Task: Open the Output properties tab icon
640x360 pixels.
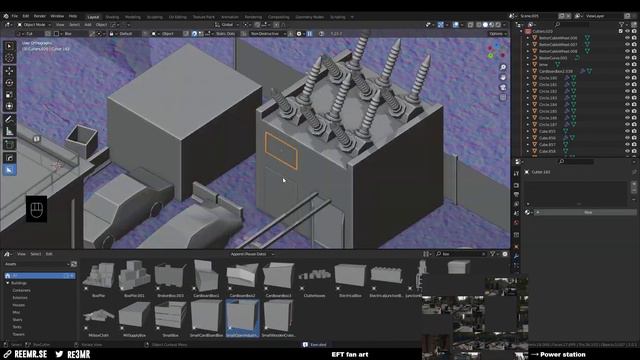Action: [516, 195]
